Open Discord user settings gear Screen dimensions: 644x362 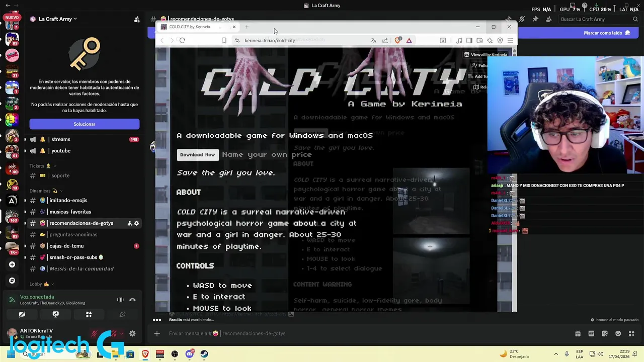[132, 333]
